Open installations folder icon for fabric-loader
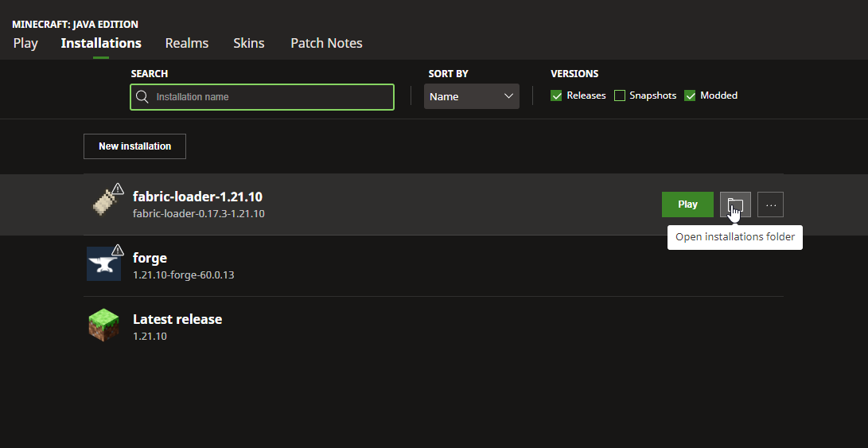This screenshot has width=868, height=448. pos(734,205)
